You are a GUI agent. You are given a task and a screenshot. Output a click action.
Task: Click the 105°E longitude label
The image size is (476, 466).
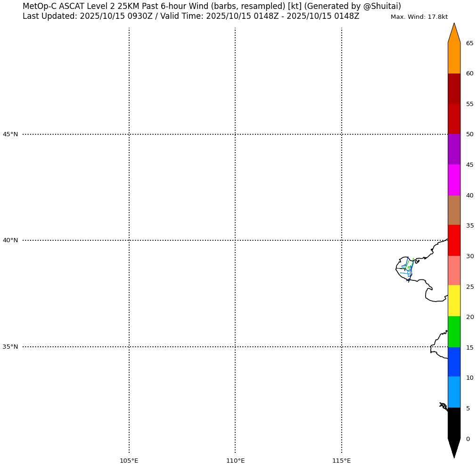[129, 460]
